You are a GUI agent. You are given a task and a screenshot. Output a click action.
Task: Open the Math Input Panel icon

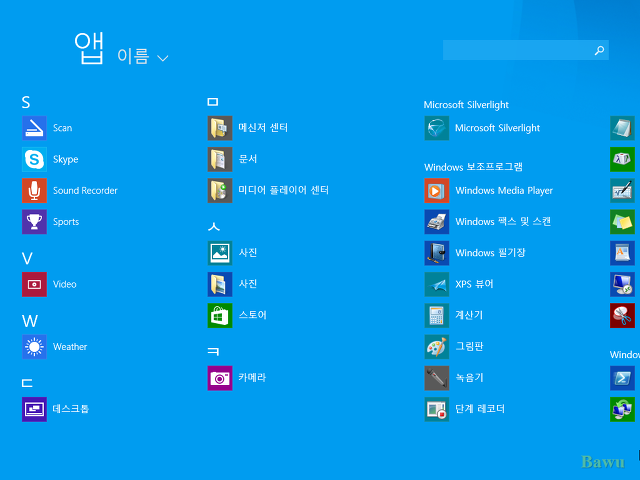[x=622, y=190]
